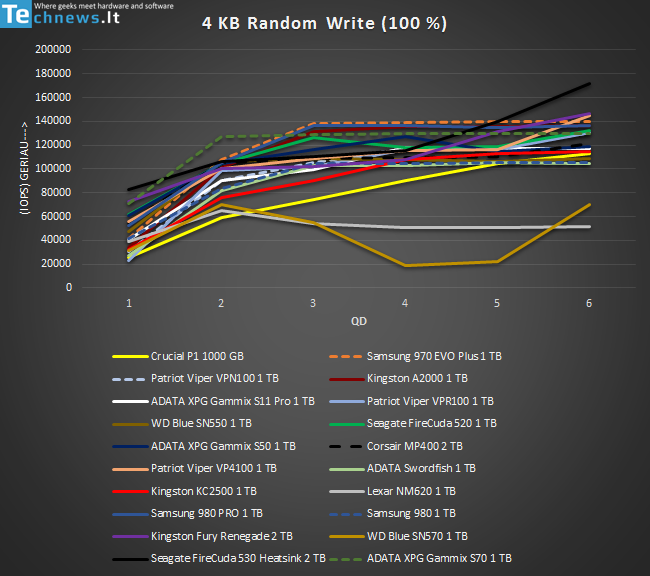
Task: Click the black FireCuda 530 legend line swatch
Action: tap(130, 559)
